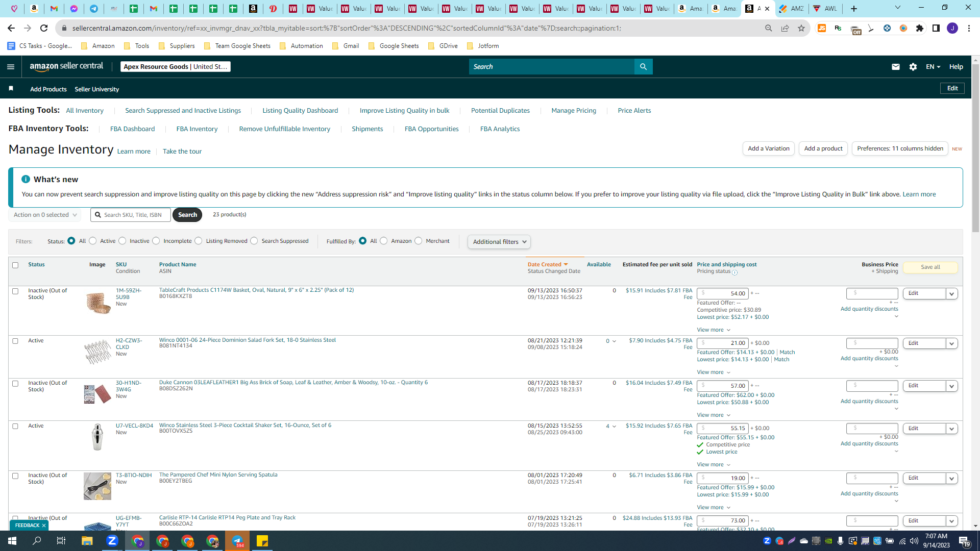Open Telegram from the taskbar
The width and height of the screenshot is (980, 551).
(x=237, y=541)
